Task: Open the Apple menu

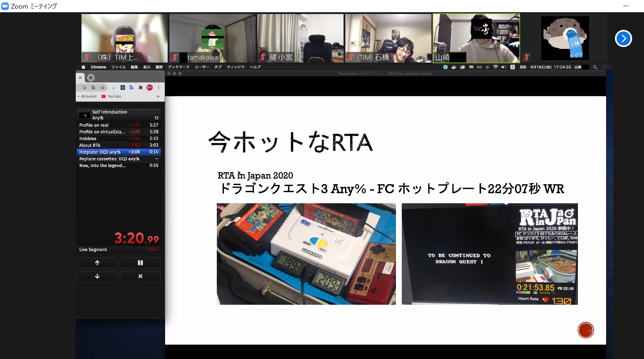Action: [x=84, y=67]
